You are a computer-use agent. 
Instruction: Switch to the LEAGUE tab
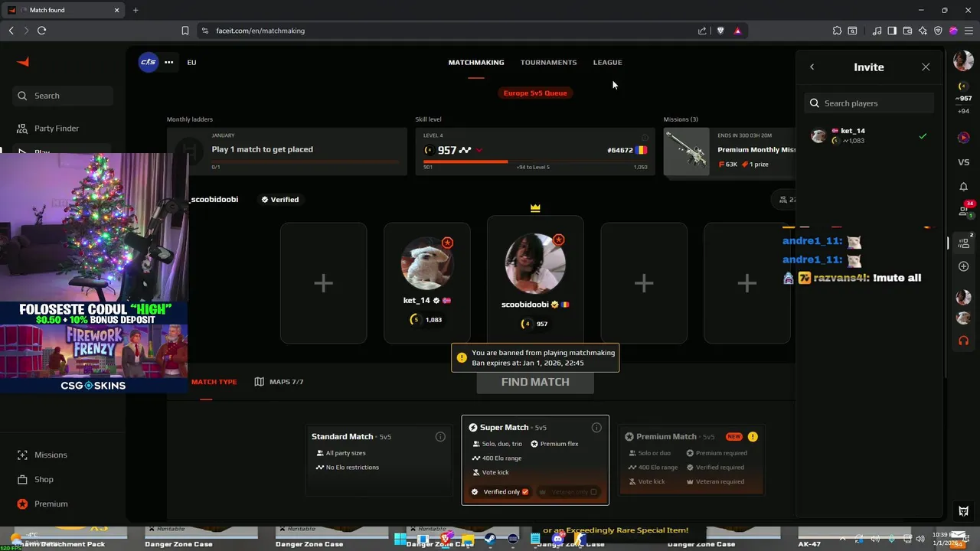coord(607,63)
